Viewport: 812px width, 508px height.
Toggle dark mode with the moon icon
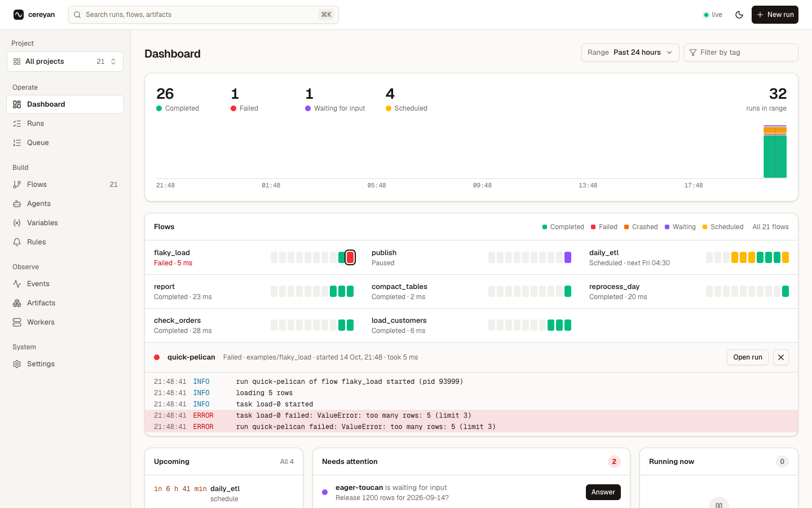pyautogui.click(x=739, y=15)
